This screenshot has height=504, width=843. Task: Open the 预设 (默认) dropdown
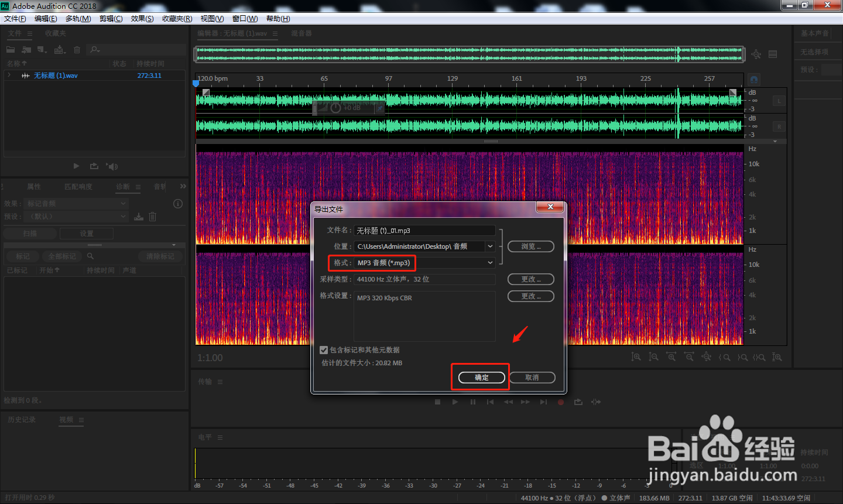[x=76, y=217]
